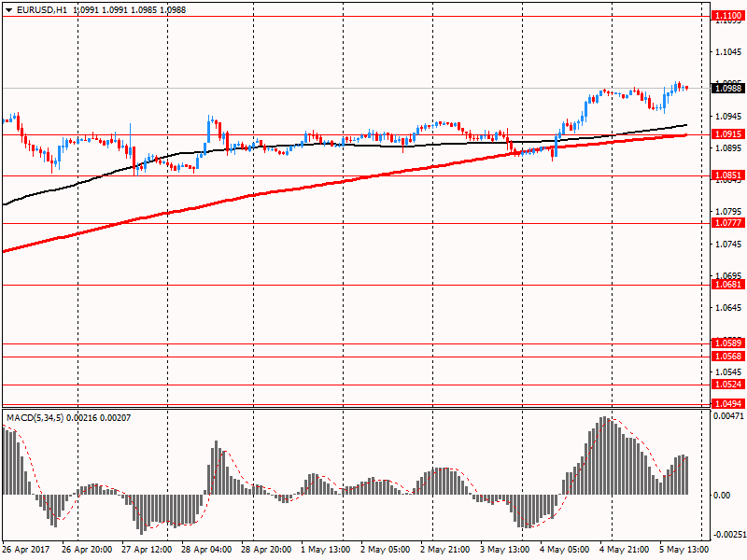Click the 5 May 13:00 time label
The width and height of the screenshot is (747, 560).
684,550
